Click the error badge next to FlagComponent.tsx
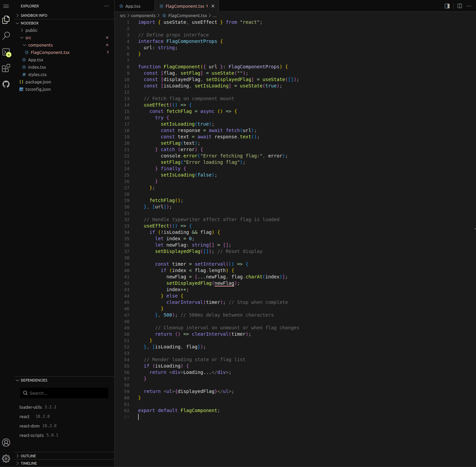476x467 pixels. click(x=108, y=52)
